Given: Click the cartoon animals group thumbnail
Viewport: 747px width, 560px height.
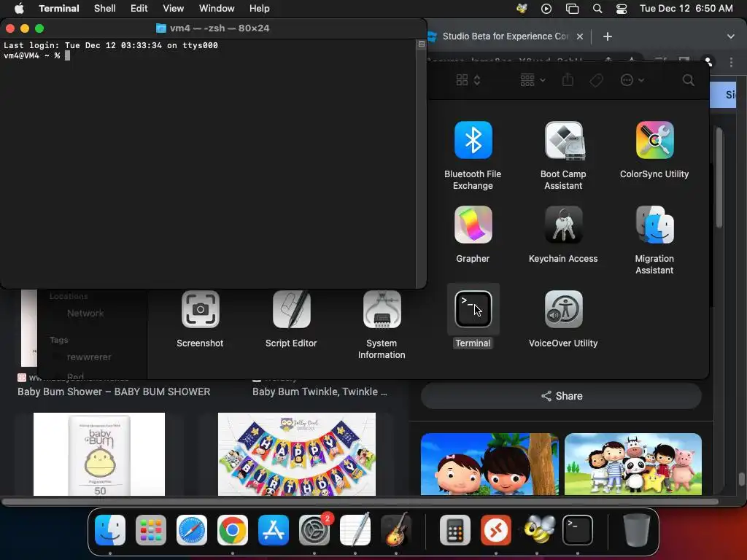Looking at the screenshot, I should tap(633, 464).
